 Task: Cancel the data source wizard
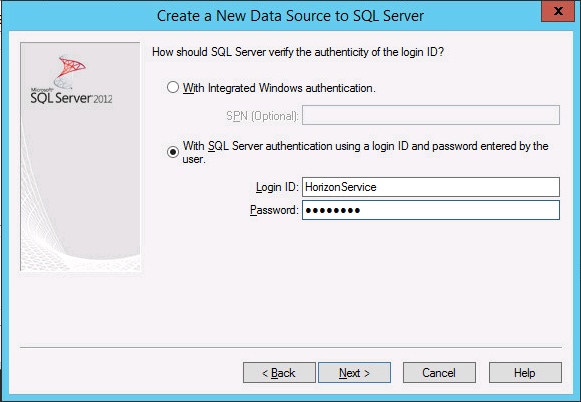(x=439, y=372)
